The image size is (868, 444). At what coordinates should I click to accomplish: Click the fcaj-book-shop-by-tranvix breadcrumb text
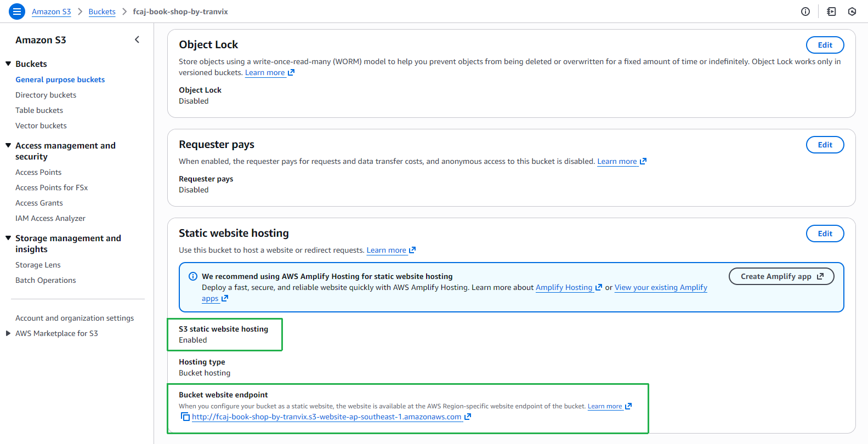[180, 12]
